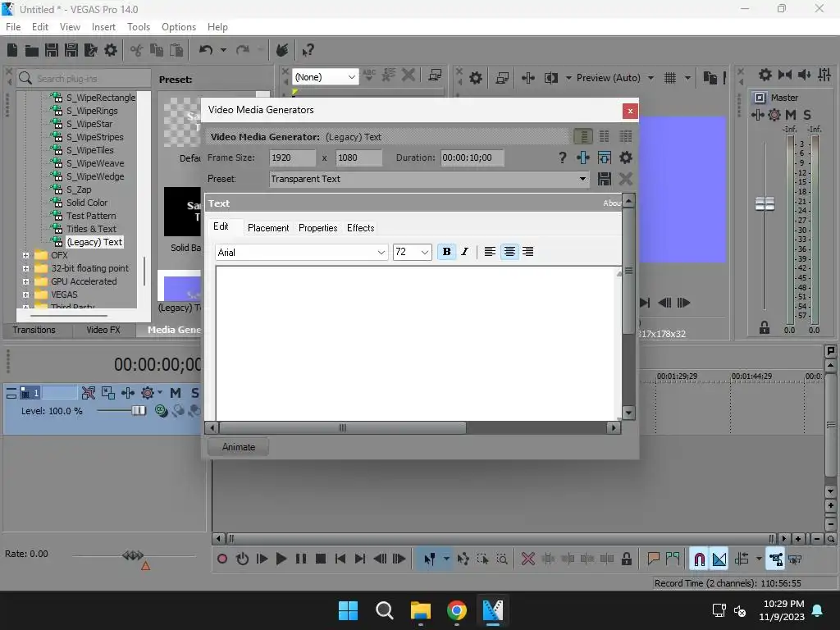Open the File menu
This screenshot has width=840, height=630.
click(13, 27)
